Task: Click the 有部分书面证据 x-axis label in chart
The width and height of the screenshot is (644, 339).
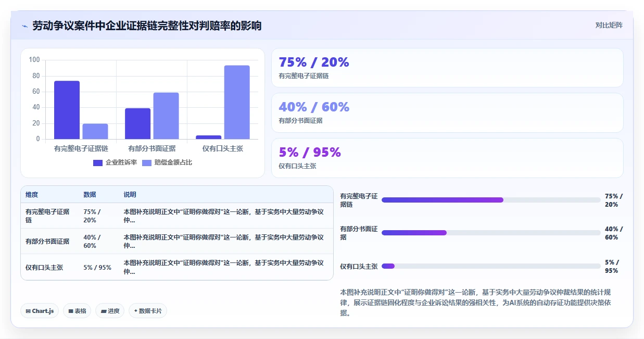Action: [x=152, y=149]
